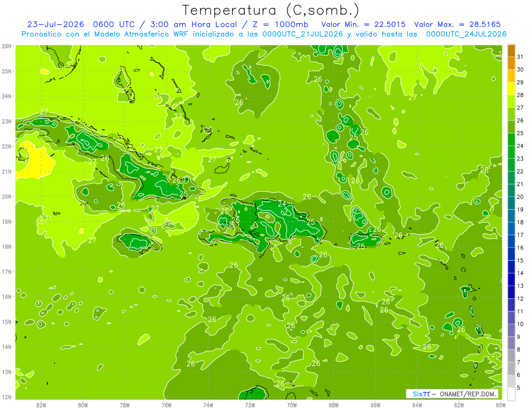
Task: Select the 70W longitude axis label
Action: (292, 404)
